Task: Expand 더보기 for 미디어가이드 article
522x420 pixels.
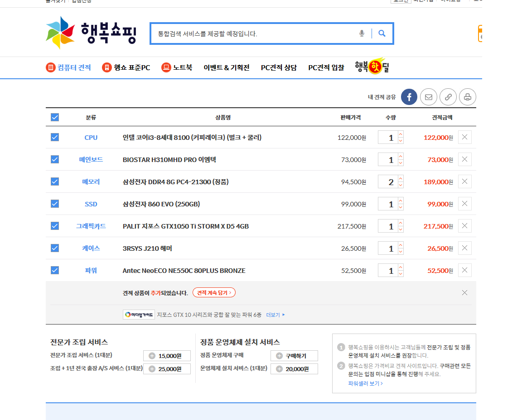Action: click(x=275, y=315)
